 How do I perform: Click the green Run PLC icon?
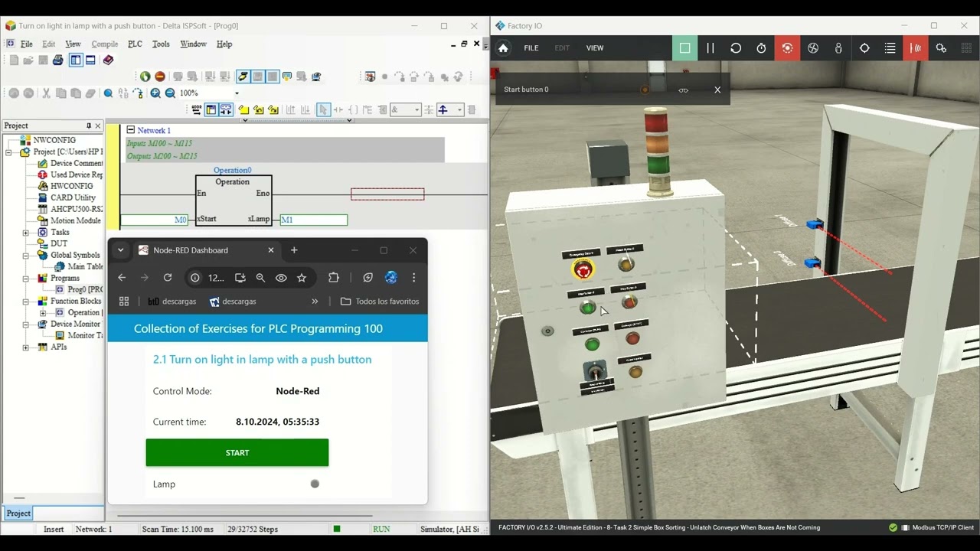coord(145,77)
